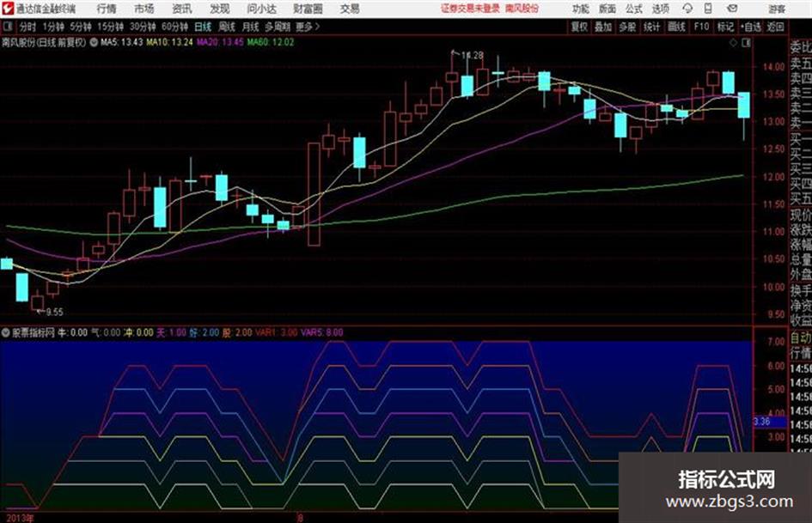The height and width of the screenshot is (523, 812).
Task: Click the 通达信 red logo icon
Action: [x=8, y=9]
